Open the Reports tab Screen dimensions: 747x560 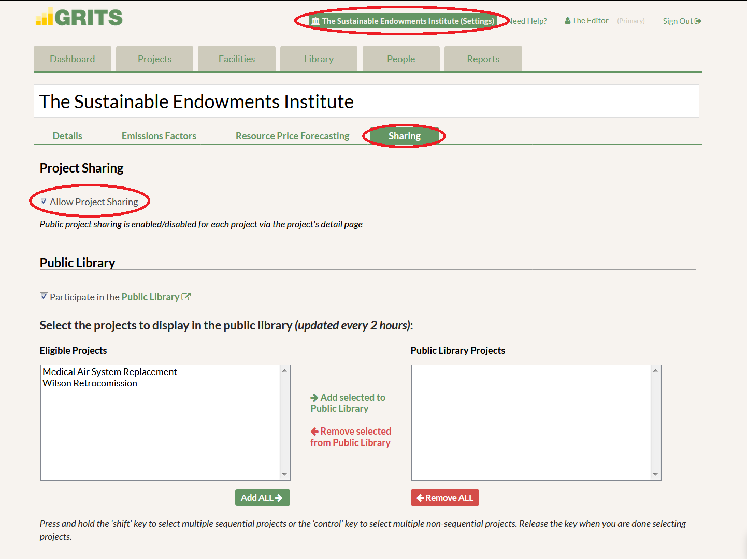(x=483, y=59)
